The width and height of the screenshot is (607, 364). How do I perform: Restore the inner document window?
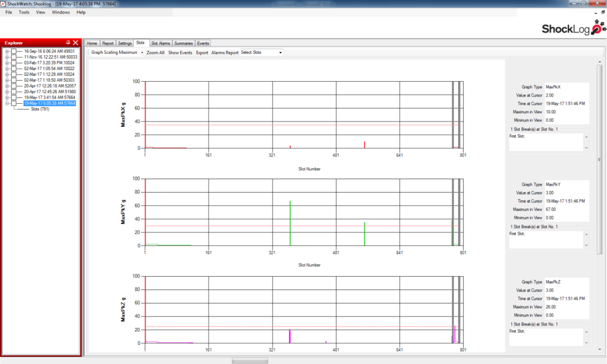coord(603,12)
